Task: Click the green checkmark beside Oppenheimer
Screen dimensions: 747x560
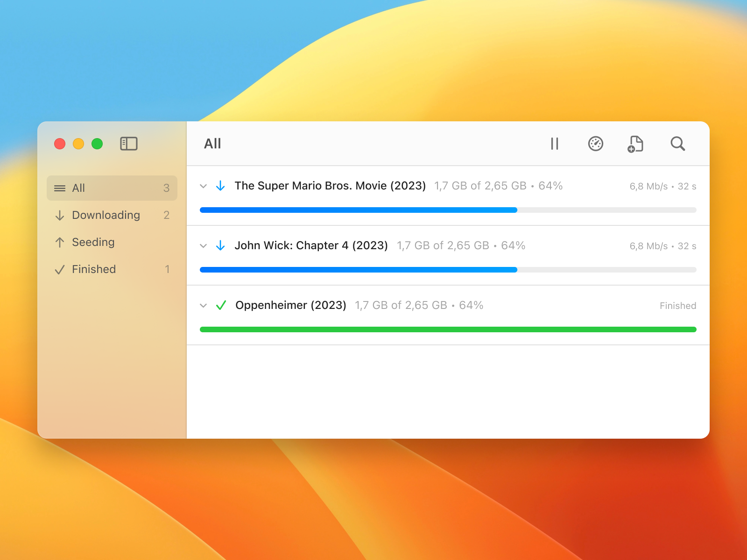Action: tap(221, 305)
